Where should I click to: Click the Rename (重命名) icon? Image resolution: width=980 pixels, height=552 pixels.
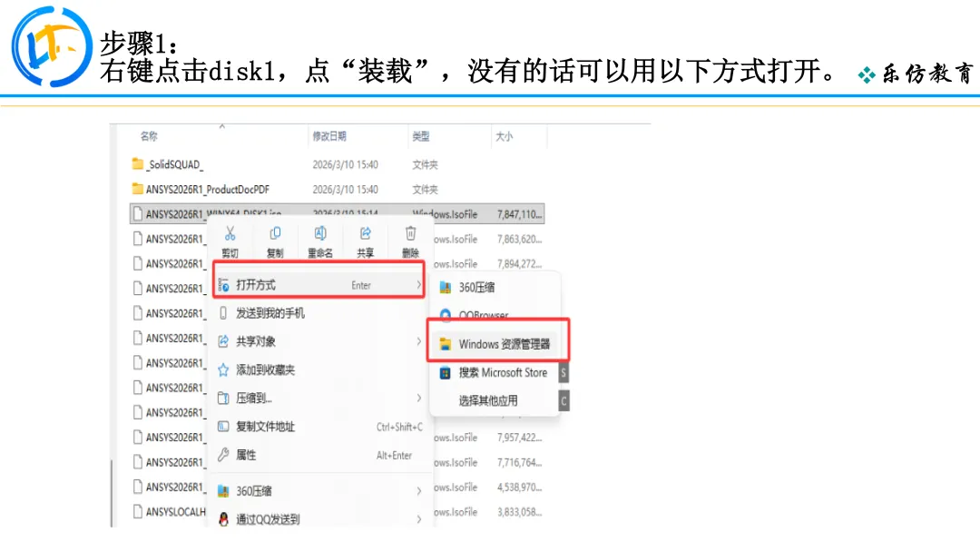(x=320, y=234)
